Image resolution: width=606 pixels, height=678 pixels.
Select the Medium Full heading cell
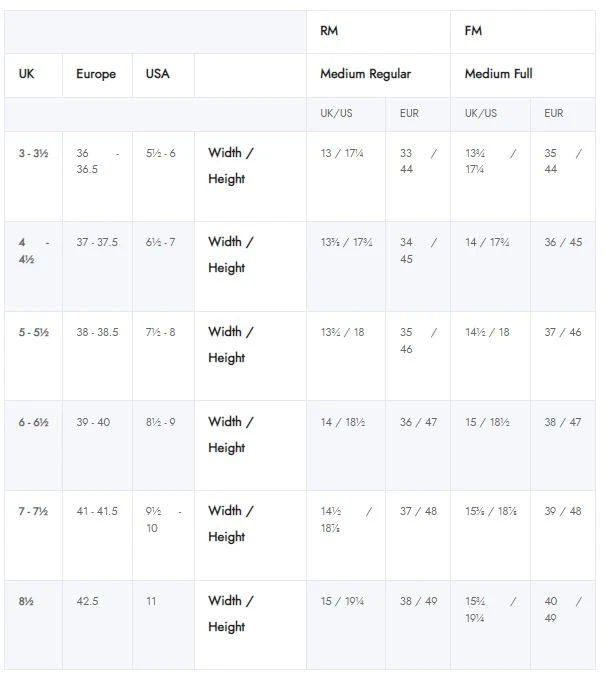coord(499,74)
